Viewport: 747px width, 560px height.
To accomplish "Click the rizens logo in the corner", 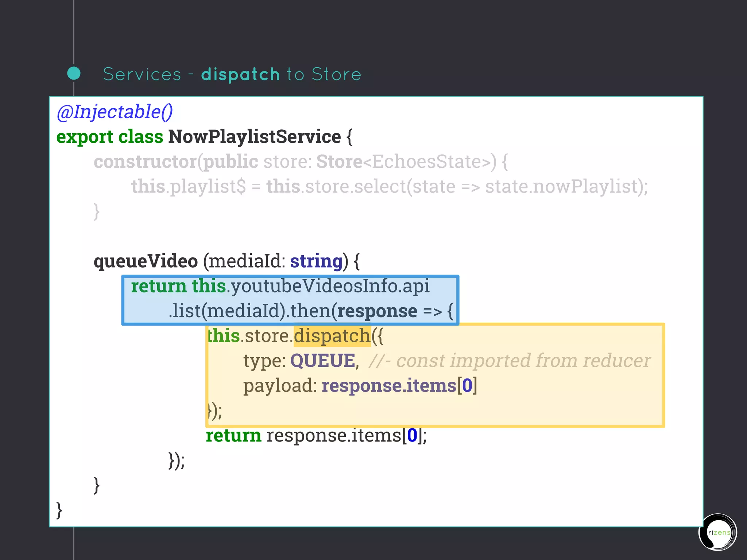I will pyautogui.click(x=717, y=532).
